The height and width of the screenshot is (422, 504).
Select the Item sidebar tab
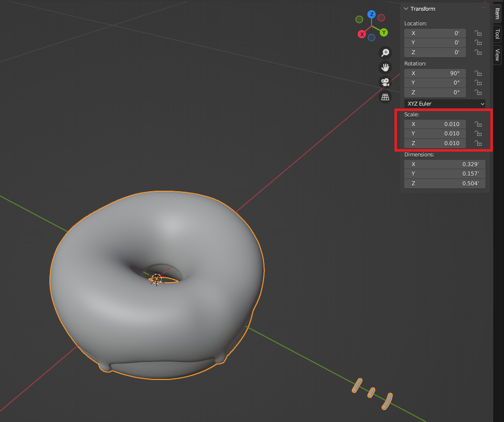497,13
